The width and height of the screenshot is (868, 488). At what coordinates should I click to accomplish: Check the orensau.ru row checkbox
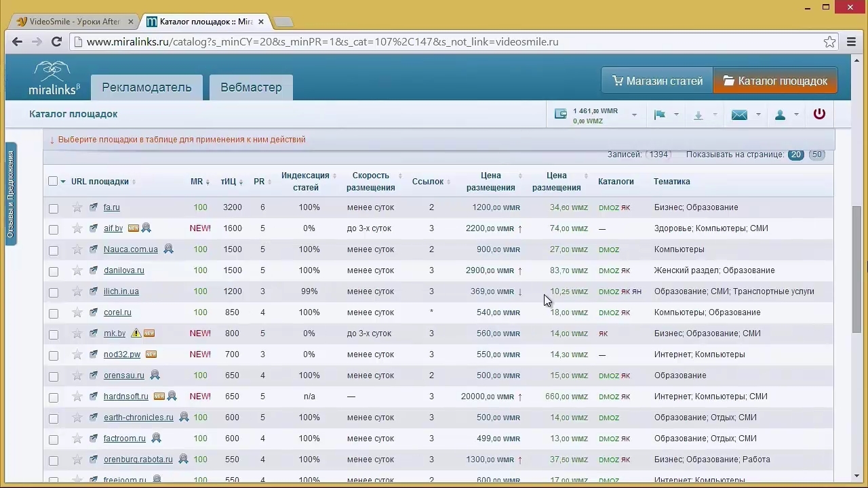54,376
